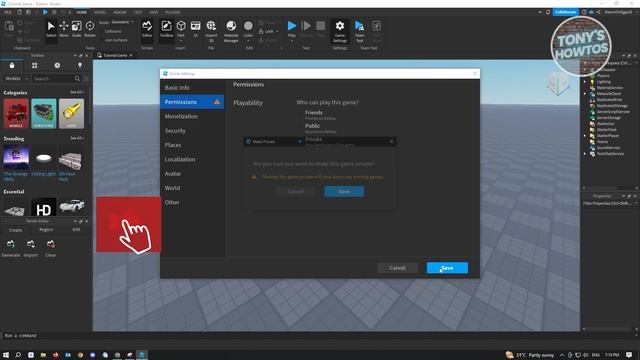Open the Toolbox Creations lightbulb tab
Screen dimensions: 640x360
click(x=80, y=65)
